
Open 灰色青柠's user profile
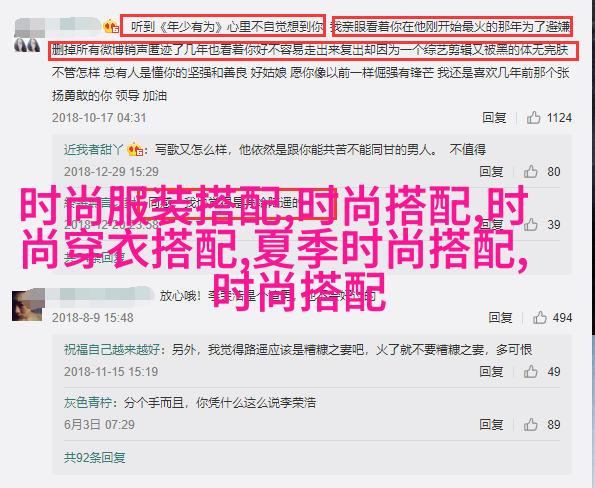click(x=88, y=403)
